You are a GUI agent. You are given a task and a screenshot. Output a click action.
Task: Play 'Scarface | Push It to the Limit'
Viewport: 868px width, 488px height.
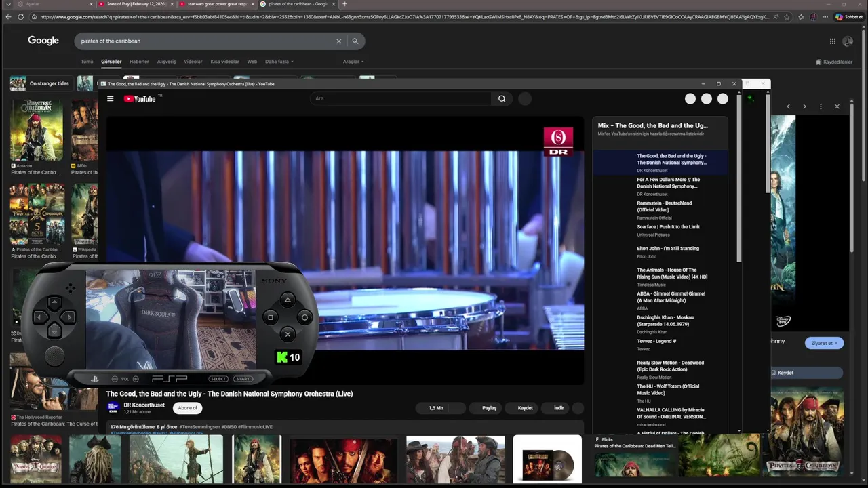(659, 231)
